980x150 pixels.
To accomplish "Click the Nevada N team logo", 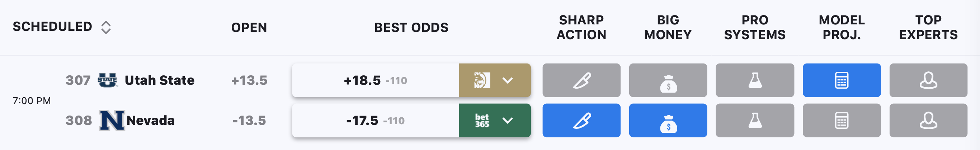I will coord(112,120).
